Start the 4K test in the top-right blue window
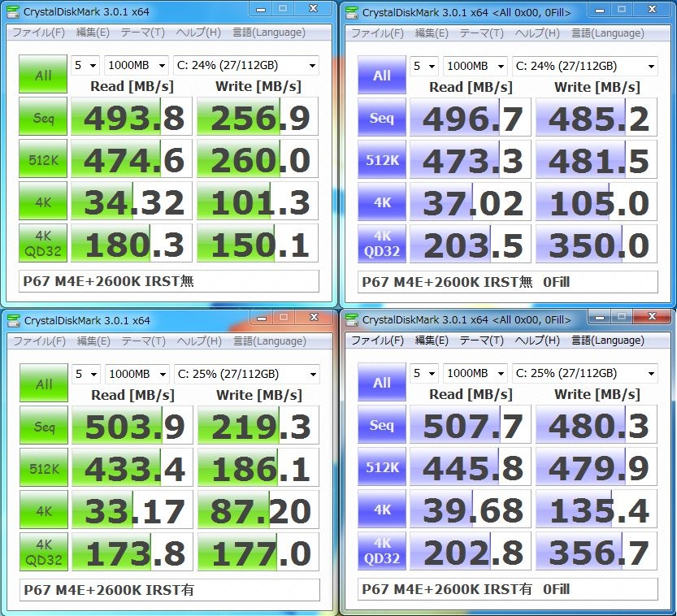 tap(382, 202)
